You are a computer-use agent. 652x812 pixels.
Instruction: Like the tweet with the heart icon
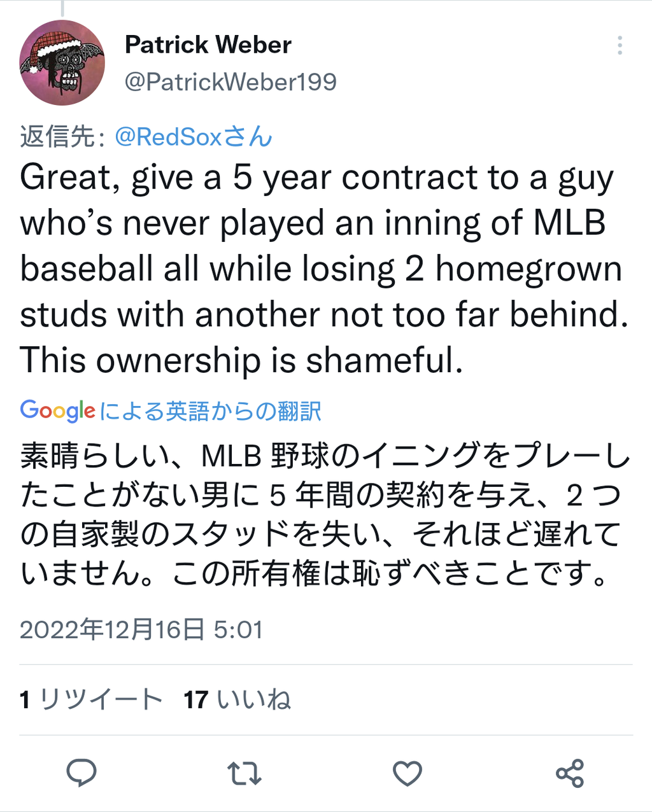[x=407, y=773]
